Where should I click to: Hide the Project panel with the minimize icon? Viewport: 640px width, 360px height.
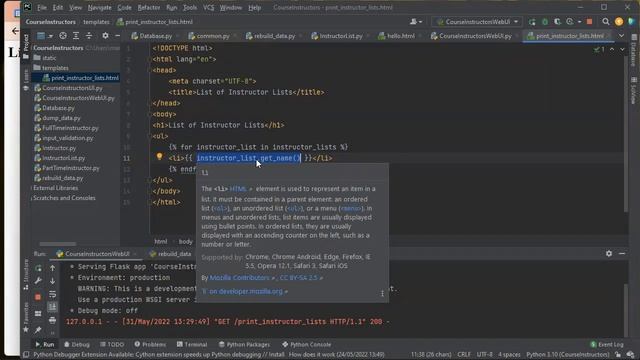[118, 36]
